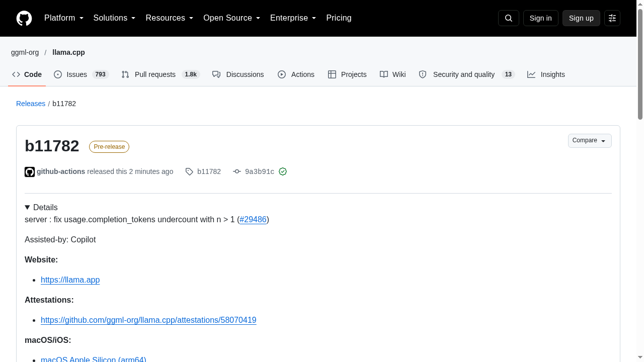Expand the Open Source menu
Viewport: 644px width, 362px height.
(232, 18)
